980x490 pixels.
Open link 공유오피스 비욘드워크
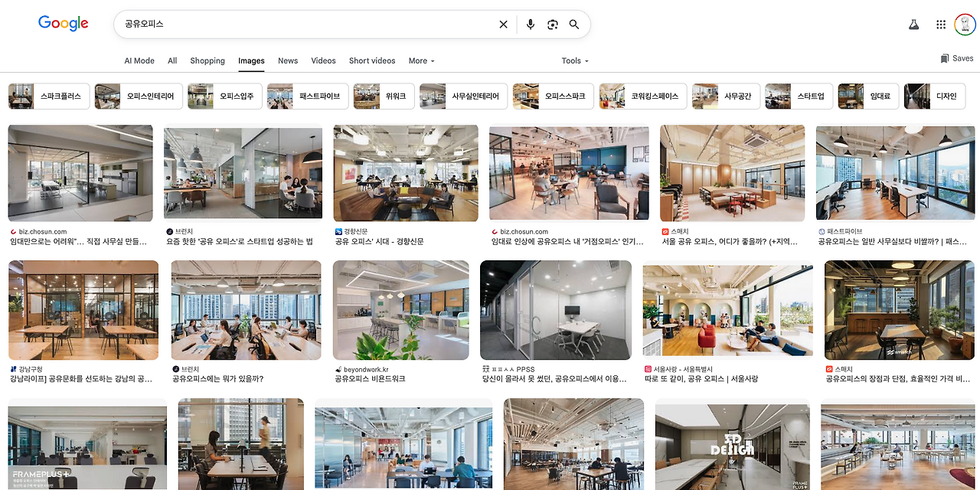click(x=370, y=379)
